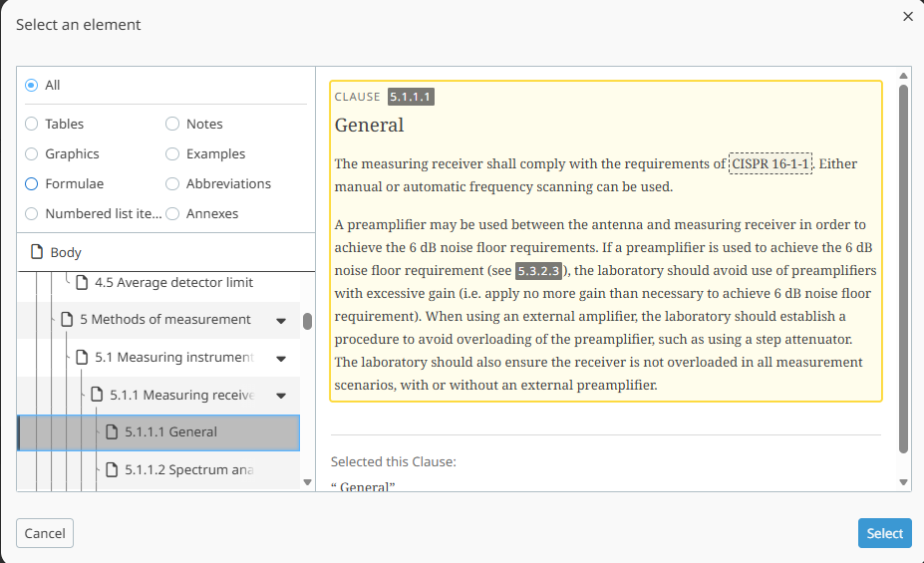Click the Cancel button
This screenshot has width=924, height=563.
click(x=45, y=533)
